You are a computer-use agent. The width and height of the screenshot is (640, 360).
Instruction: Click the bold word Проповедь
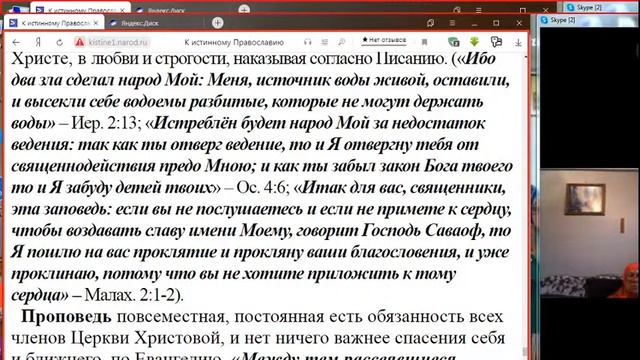tap(66, 316)
